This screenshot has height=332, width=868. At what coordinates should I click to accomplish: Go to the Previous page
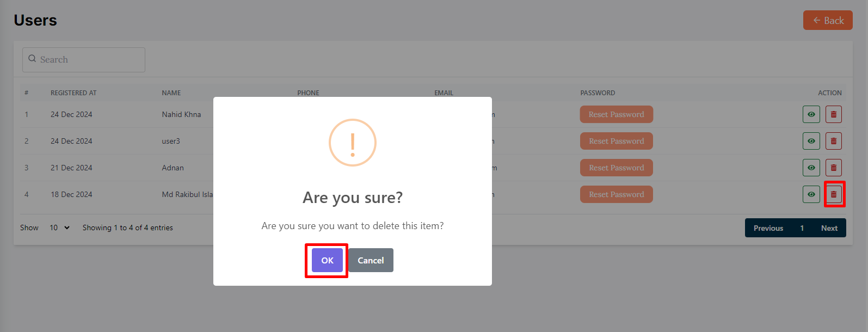[x=768, y=228]
